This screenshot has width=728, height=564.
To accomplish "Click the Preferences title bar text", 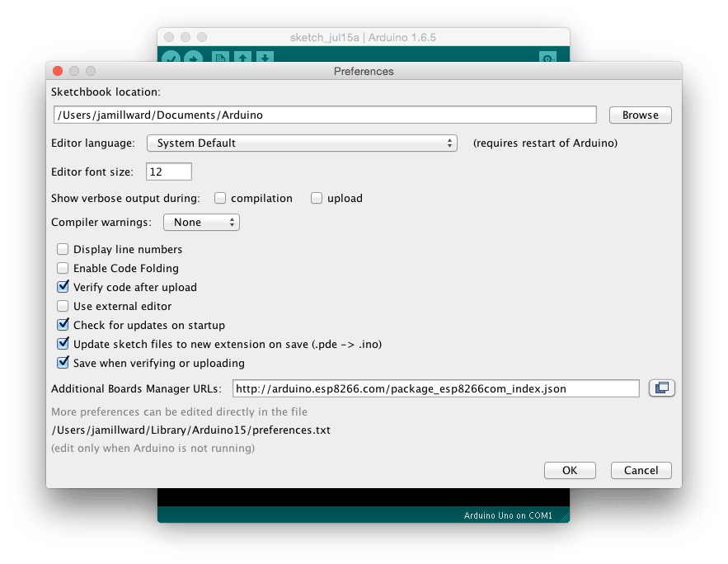I will [364, 71].
